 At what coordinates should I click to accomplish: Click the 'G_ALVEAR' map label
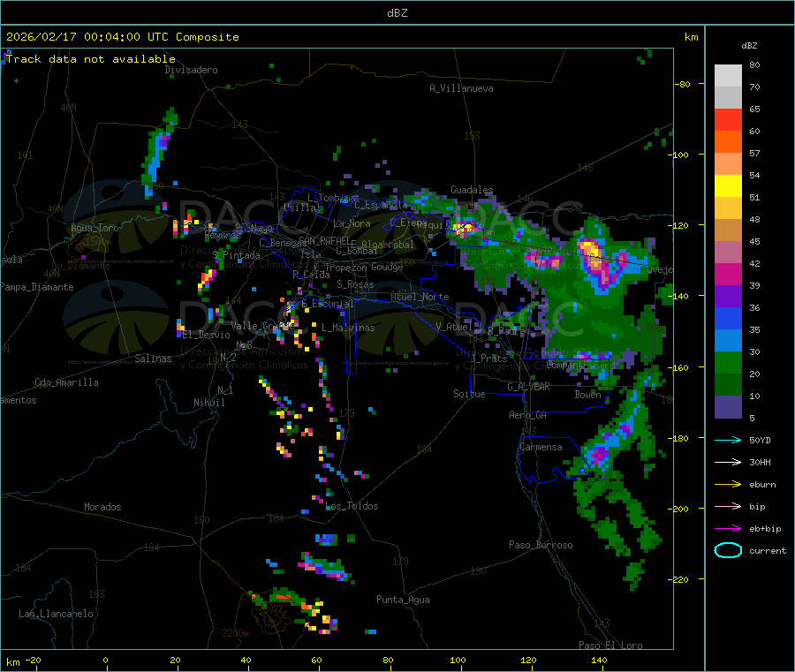[x=528, y=387]
